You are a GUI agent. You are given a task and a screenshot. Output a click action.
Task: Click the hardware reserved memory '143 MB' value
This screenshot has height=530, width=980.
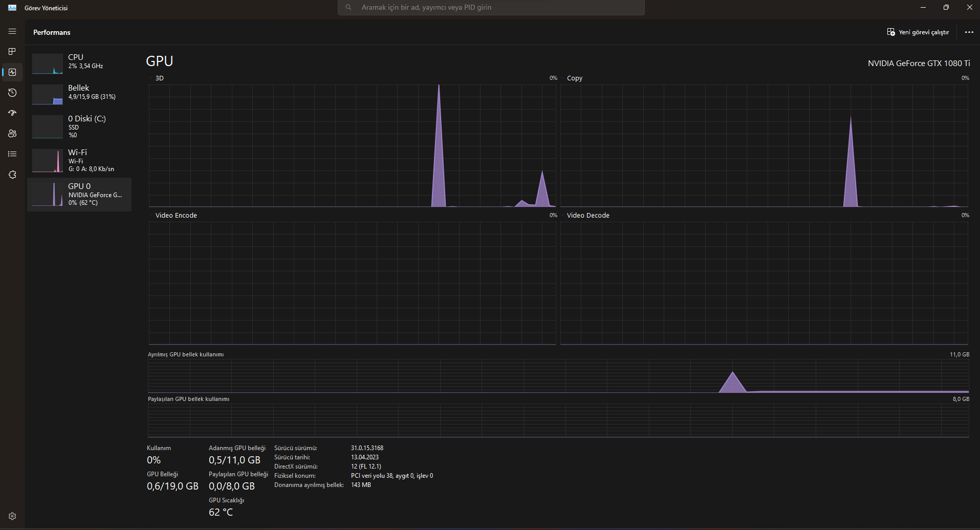tap(361, 485)
